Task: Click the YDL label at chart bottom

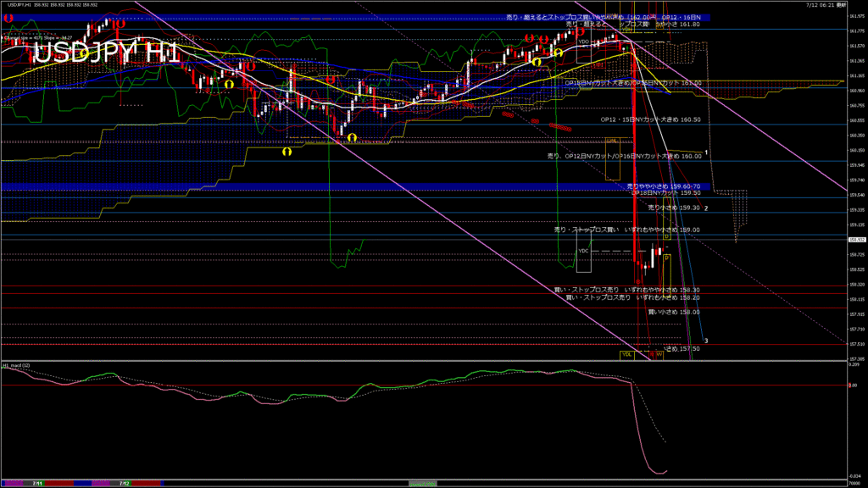Action: (x=627, y=355)
